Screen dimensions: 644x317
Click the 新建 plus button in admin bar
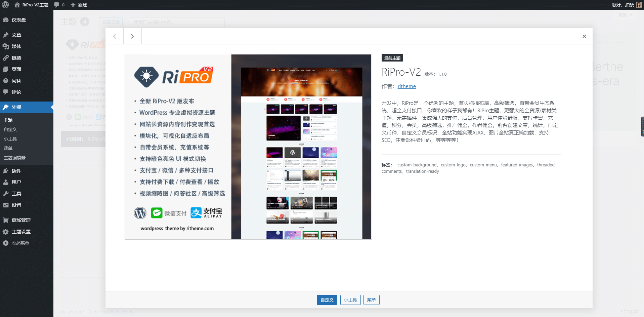[79, 5]
